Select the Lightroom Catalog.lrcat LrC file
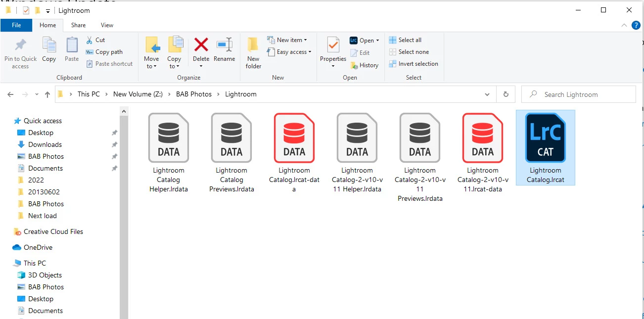This screenshot has height=319, width=644. pos(546,148)
